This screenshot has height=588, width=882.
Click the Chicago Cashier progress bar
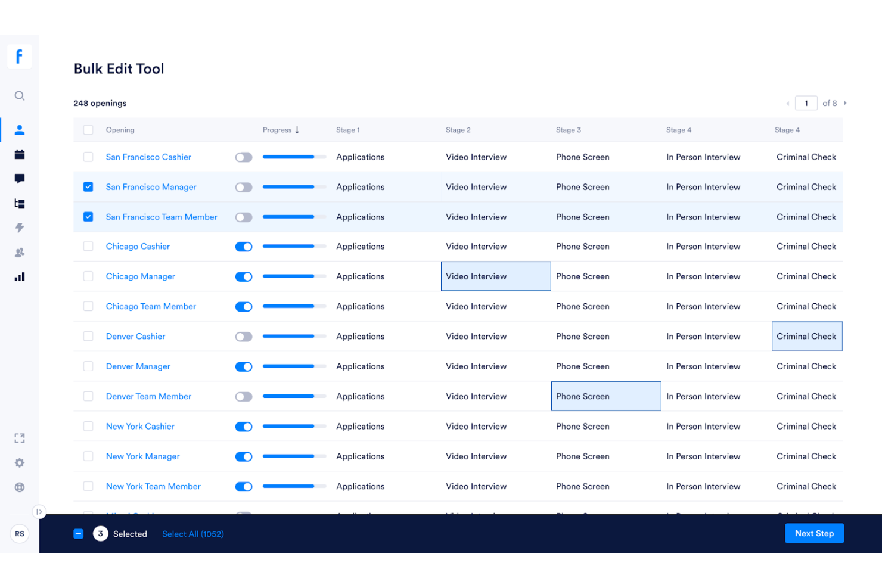pyautogui.click(x=294, y=247)
